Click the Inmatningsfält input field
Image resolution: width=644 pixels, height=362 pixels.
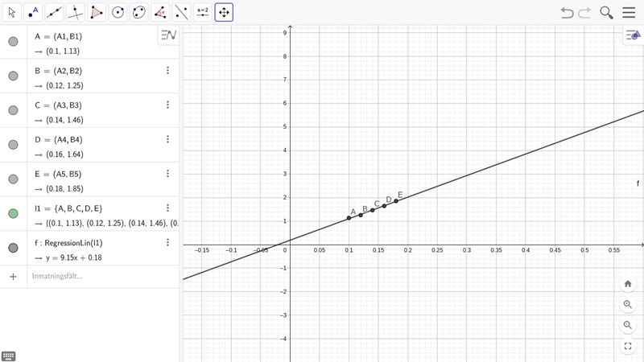(97, 277)
